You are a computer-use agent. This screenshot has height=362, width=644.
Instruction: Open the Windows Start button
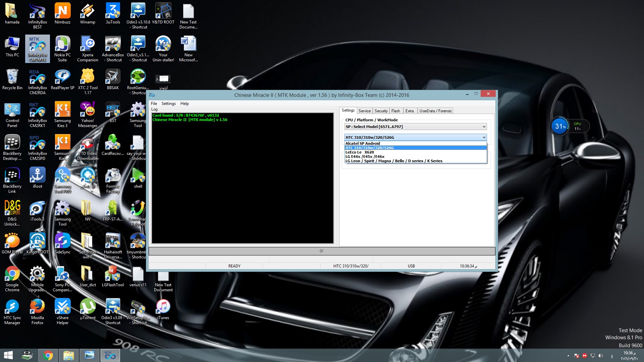(8, 355)
